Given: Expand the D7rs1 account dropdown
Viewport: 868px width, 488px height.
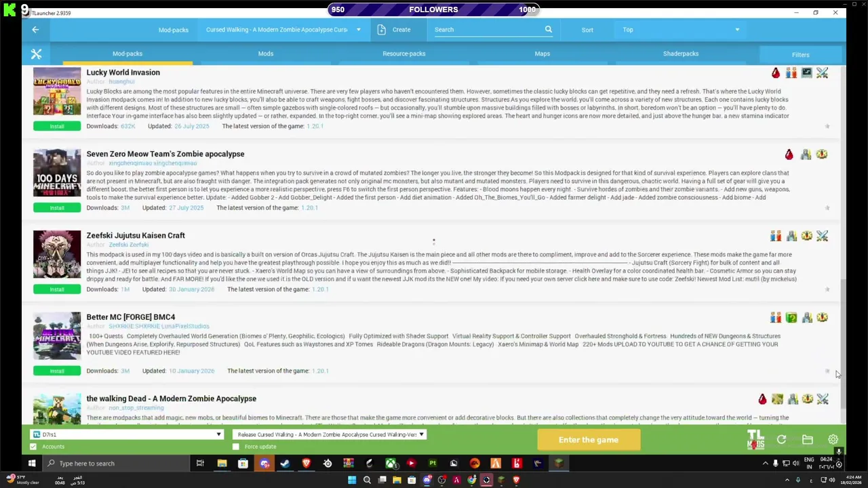Looking at the screenshot, I should [127, 434].
